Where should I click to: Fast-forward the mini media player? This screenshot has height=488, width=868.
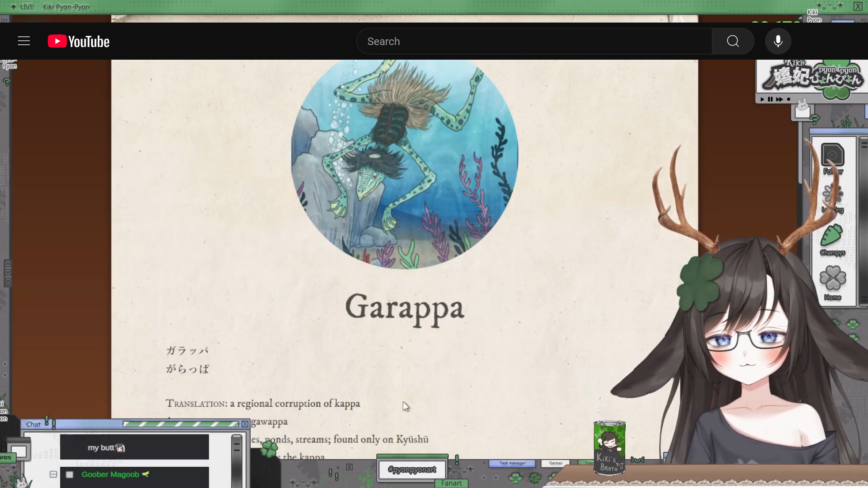click(x=779, y=99)
